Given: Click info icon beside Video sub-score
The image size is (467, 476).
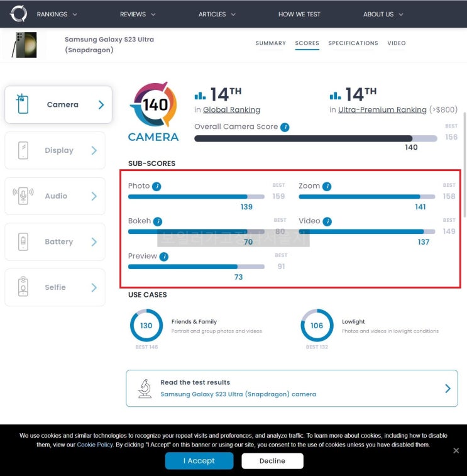Looking at the screenshot, I should pos(327,221).
